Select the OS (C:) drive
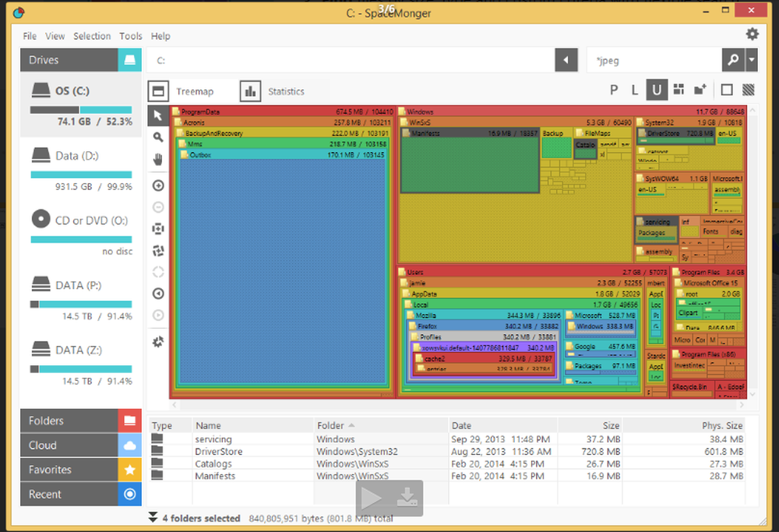This screenshot has width=779, height=532. click(81, 104)
